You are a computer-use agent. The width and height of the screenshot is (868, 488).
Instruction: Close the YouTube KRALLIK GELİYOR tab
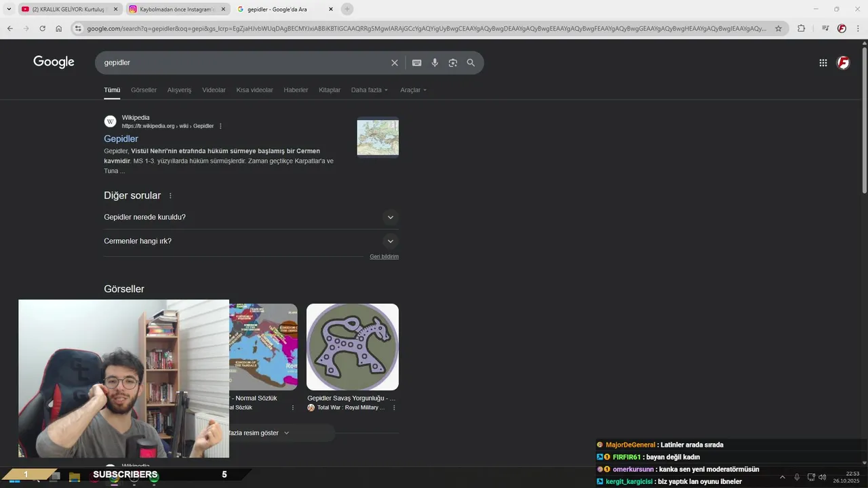(x=115, y=9)
